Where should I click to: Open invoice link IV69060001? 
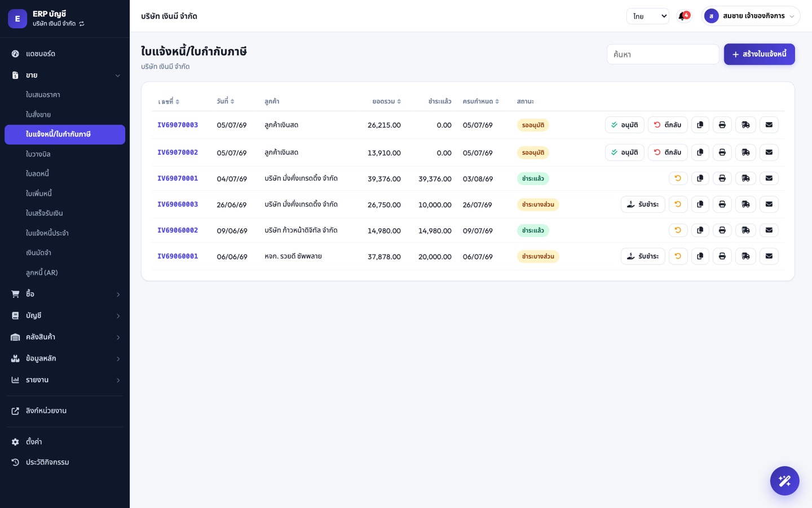178,256
